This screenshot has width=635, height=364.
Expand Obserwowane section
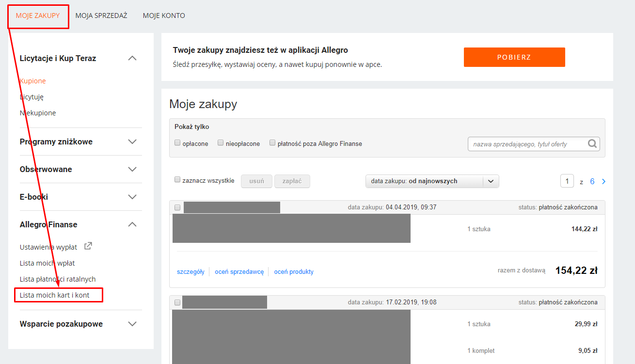point(132,169)
